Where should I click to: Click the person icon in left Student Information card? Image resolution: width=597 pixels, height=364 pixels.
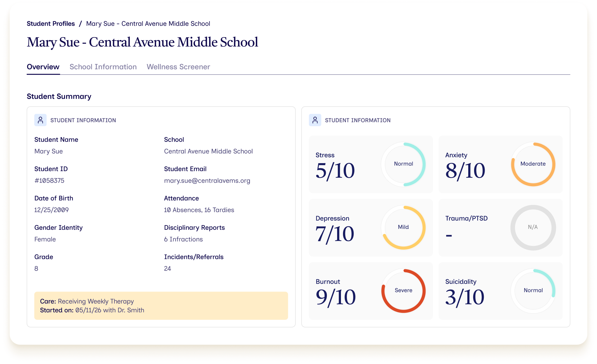[40, 120]
